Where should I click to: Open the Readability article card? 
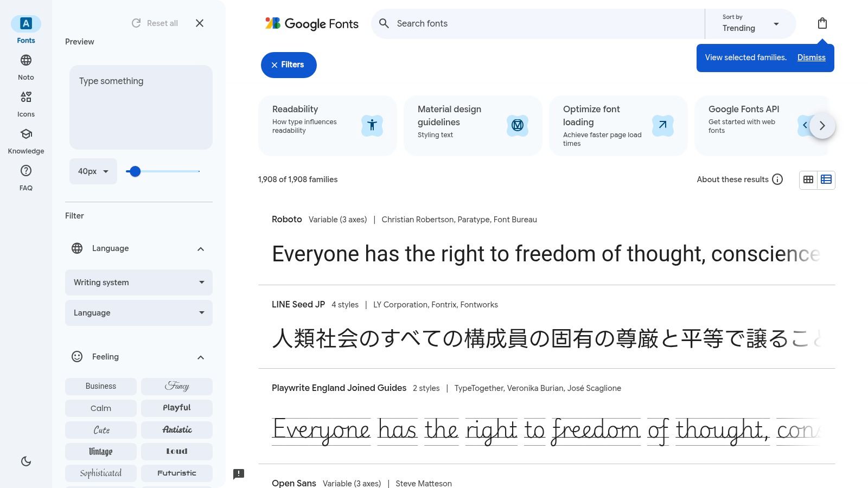pos(327,125)
